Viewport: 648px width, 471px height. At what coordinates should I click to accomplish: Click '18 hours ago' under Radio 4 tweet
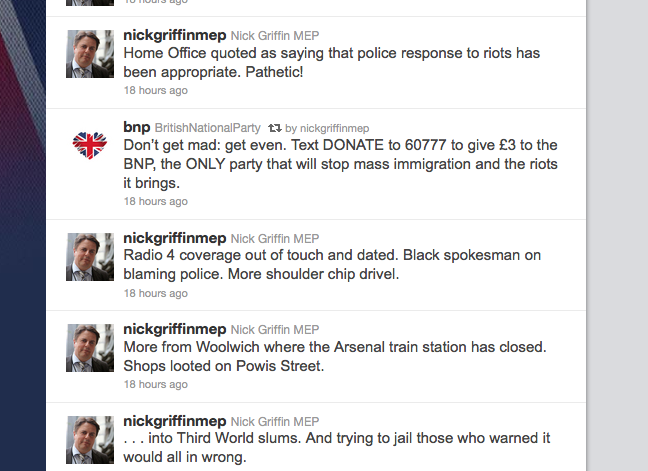tap(155, 293)
